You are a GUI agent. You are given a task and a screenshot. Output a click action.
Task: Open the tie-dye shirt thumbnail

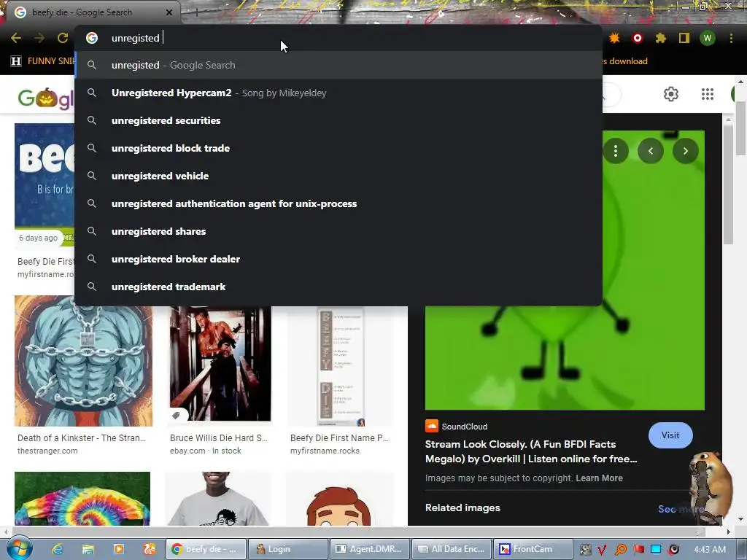pos(82,499)
